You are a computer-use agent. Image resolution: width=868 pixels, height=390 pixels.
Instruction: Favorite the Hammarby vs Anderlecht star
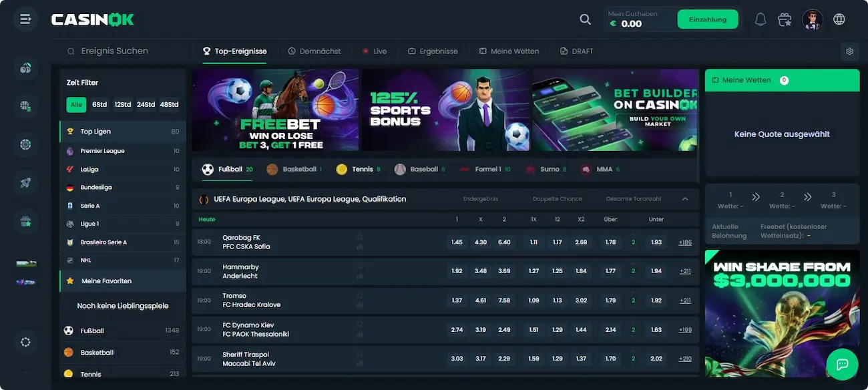360,266
